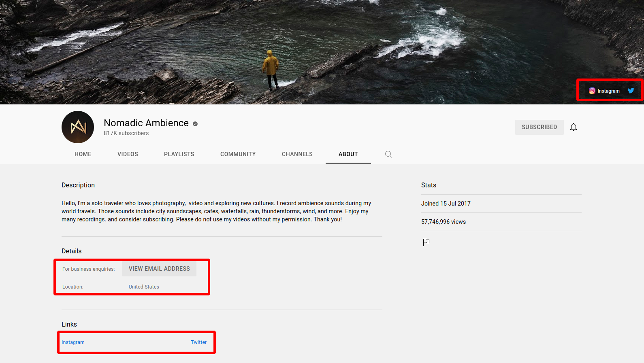Screen dimensions: 644x363
Task: Open the Instagram link under Links
Action: click(x=73, y=342)
